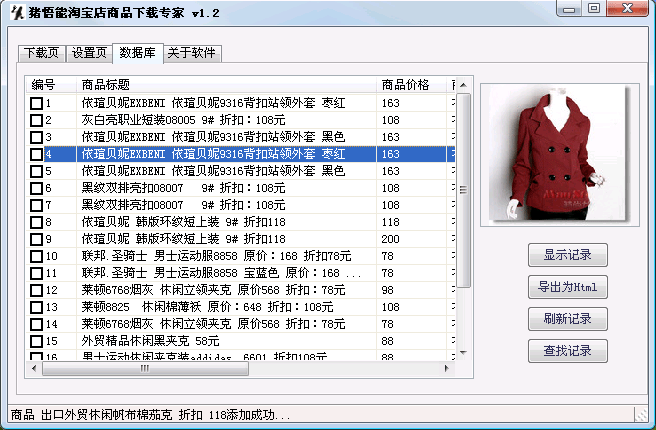Screen dimensions: 656x430
Task: Toggle the checkbox for row 11
Action: point(36,273)
